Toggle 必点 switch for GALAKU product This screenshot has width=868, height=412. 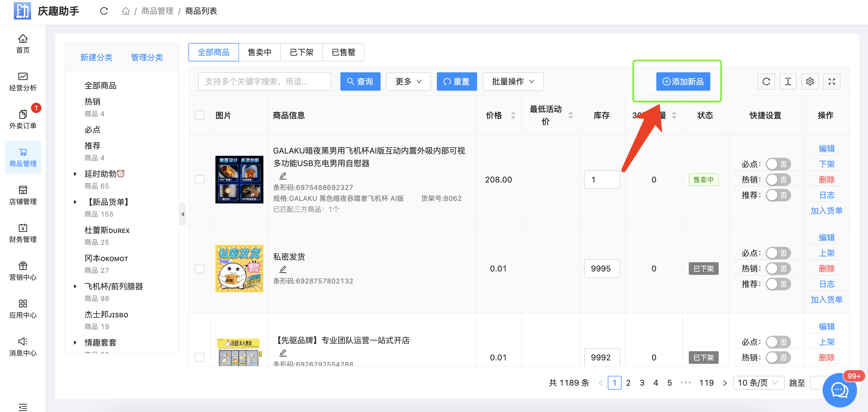(x=778, y=164)
